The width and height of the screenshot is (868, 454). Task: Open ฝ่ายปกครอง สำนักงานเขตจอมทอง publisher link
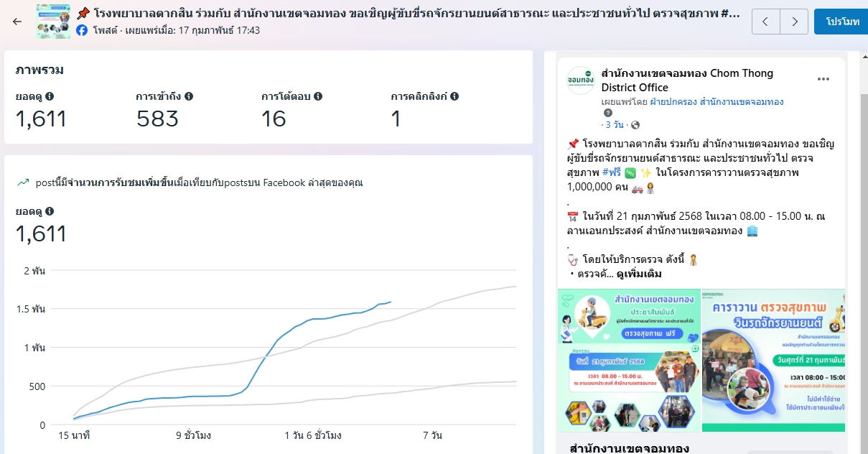[717, 102]
